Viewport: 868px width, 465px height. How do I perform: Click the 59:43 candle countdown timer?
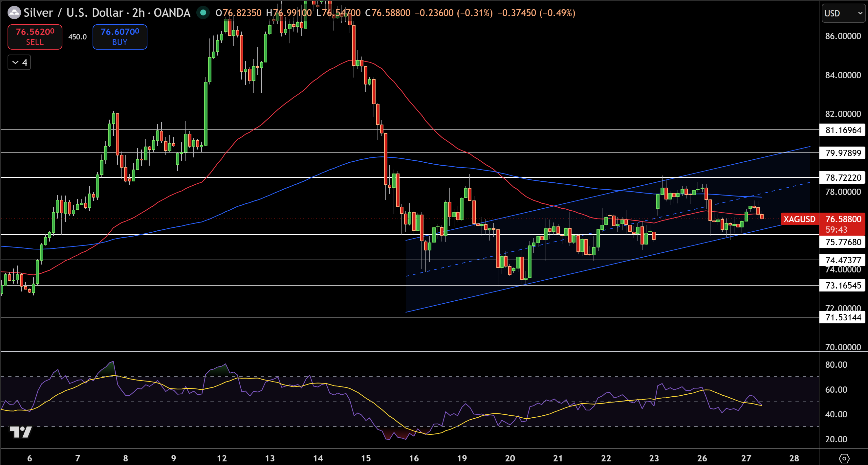pos(836,230)
